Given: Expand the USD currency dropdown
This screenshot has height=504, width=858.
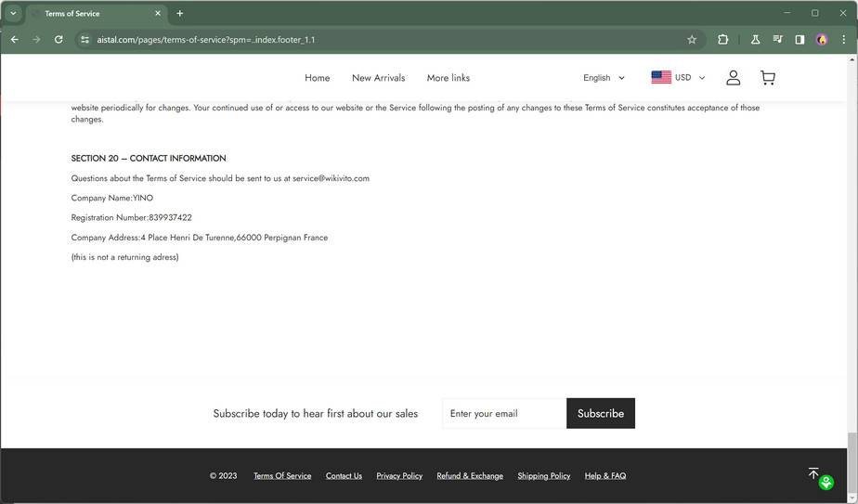Looking at the screenshot, I should [689, 78].
